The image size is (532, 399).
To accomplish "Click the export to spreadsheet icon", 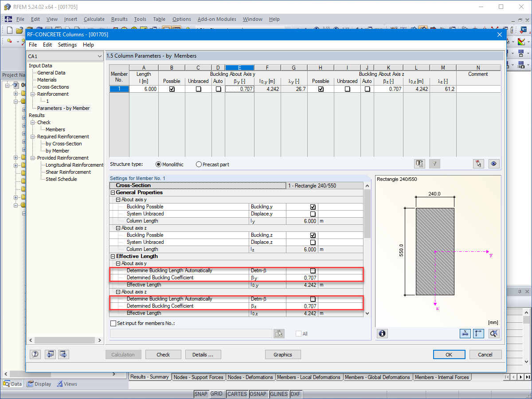I will pos(419,164).
